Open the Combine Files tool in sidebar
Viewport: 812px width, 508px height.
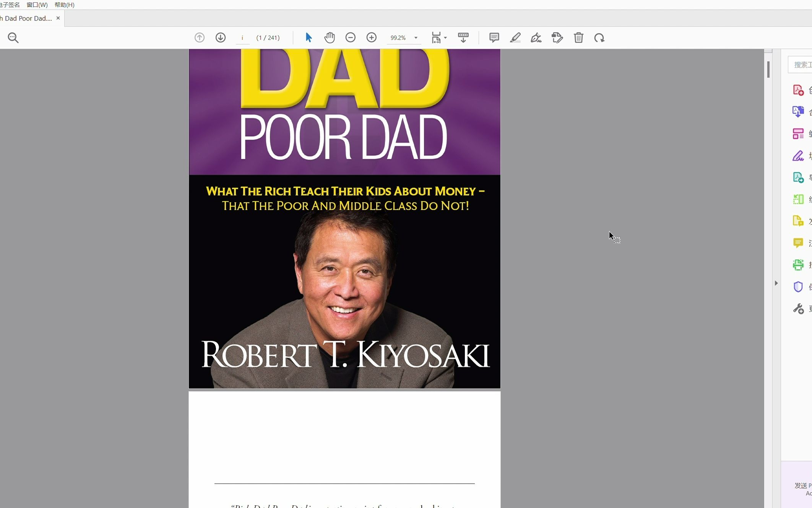(798, 112)
